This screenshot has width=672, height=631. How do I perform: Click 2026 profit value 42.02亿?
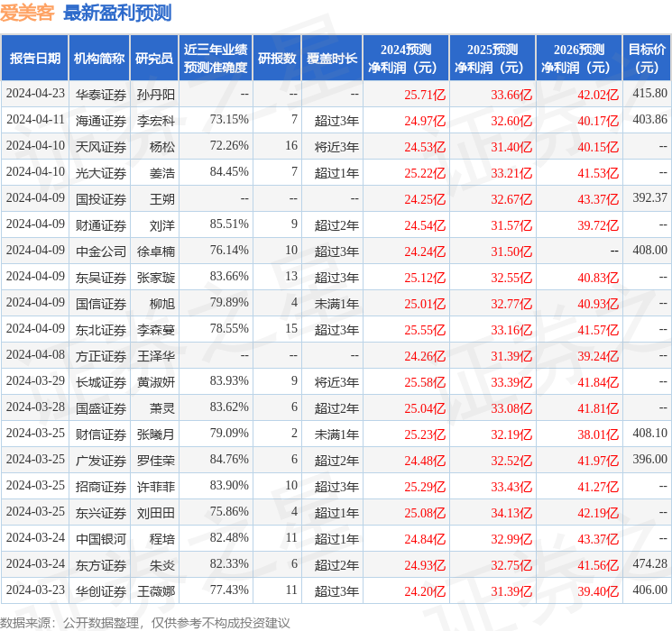pos(598,95)
